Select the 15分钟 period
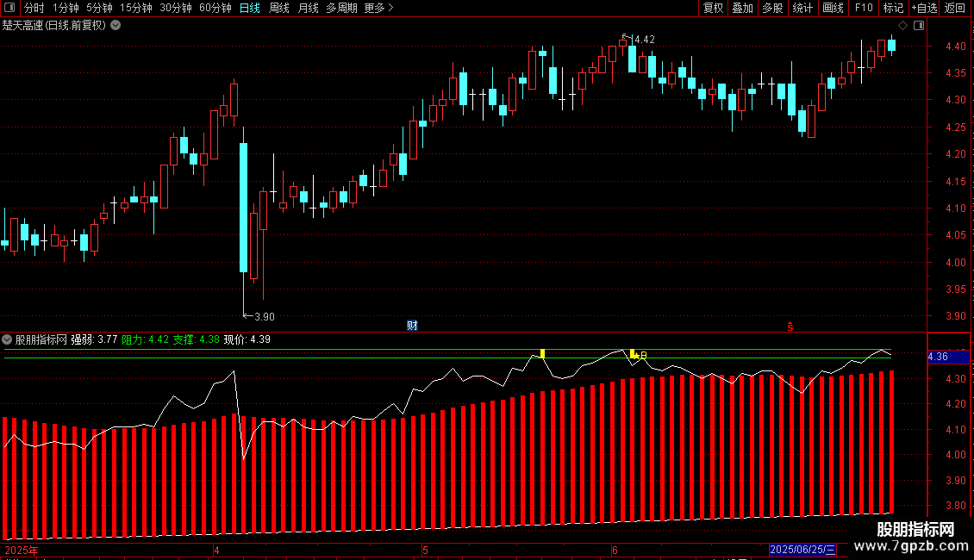974x560 pixels. click(x=135, y=8)
